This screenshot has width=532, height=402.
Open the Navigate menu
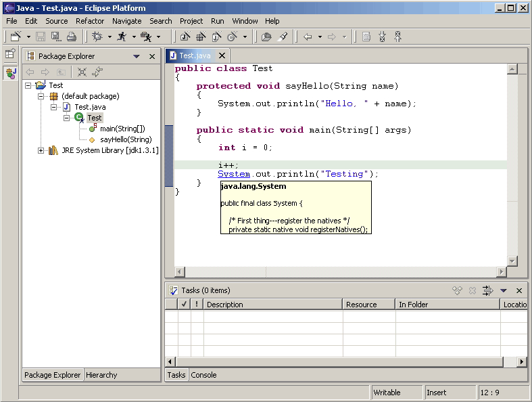(x=127, y=21)
